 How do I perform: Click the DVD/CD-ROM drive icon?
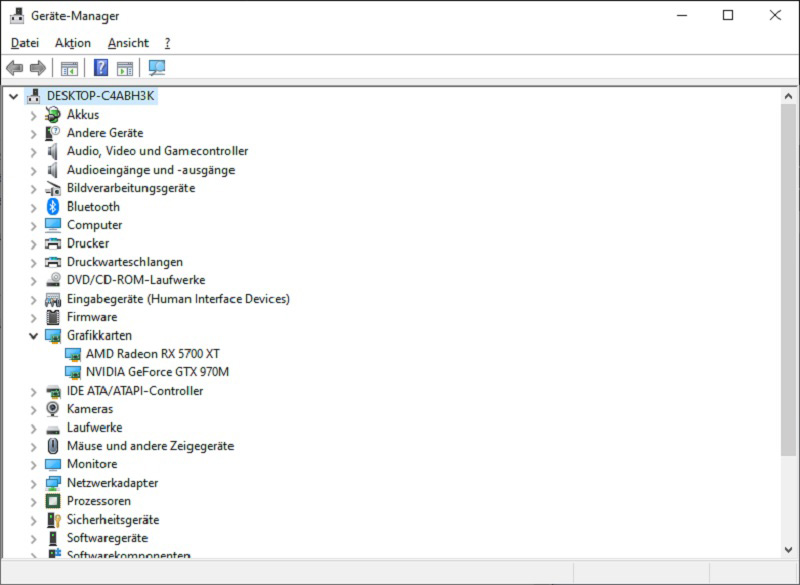[x=53, y=280]
